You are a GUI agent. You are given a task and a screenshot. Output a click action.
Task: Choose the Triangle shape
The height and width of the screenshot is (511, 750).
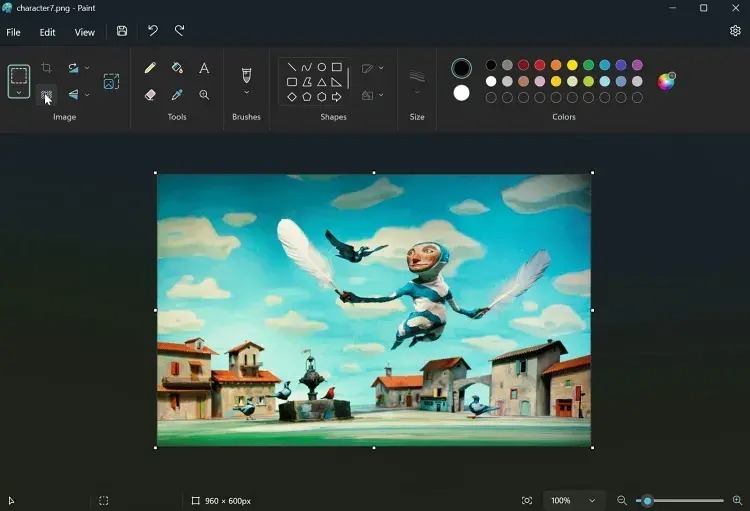pos(322,82)
